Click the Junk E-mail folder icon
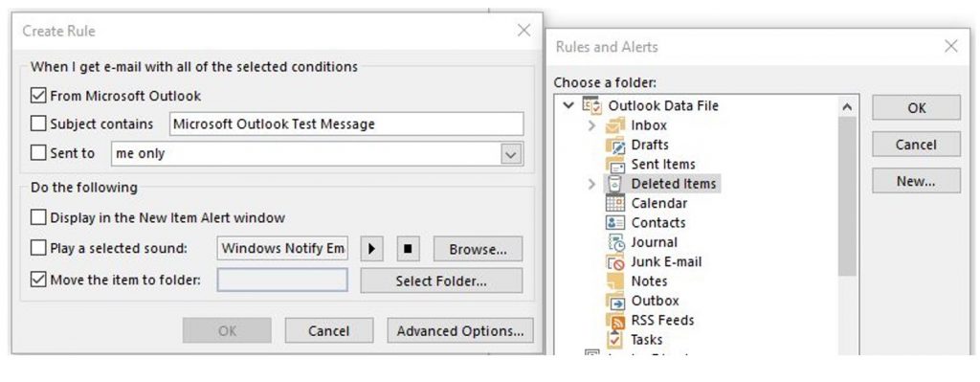The width and height of the screenshot is (980, 382). [x=615, y=261]
